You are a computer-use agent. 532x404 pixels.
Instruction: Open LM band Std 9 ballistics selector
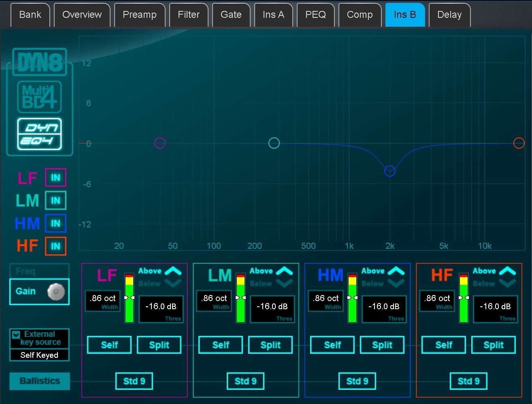[x=246, y=381]
